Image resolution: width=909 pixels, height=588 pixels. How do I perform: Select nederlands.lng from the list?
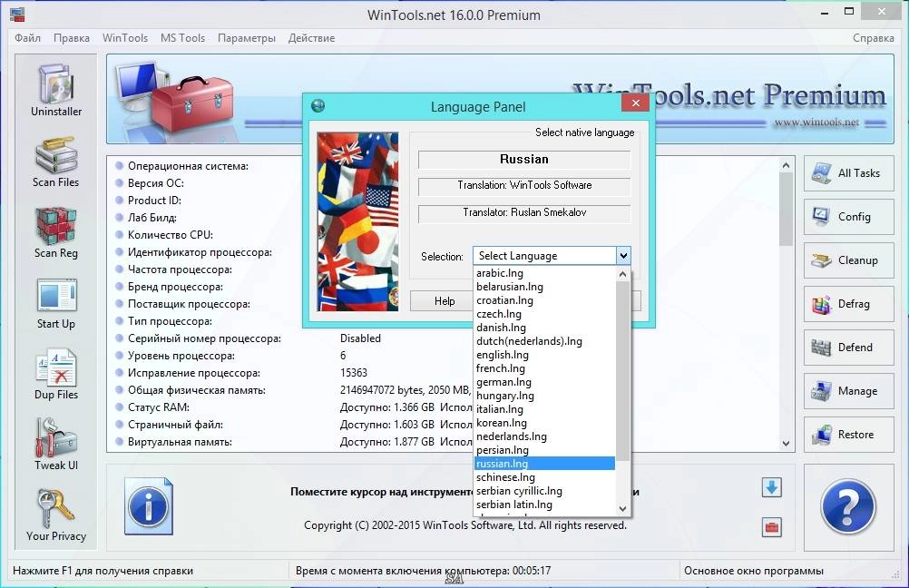(544, 436)
